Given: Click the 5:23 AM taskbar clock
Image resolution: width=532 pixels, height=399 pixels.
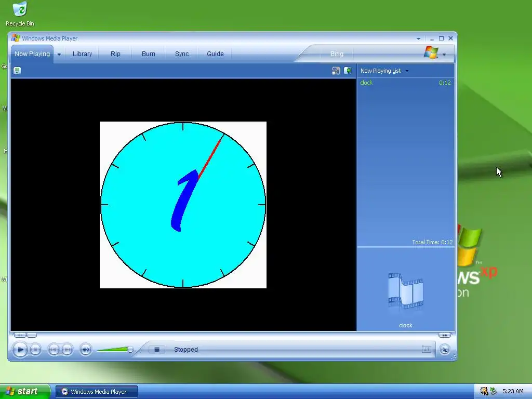Looking at the screenshot, I should click(513, 392).
